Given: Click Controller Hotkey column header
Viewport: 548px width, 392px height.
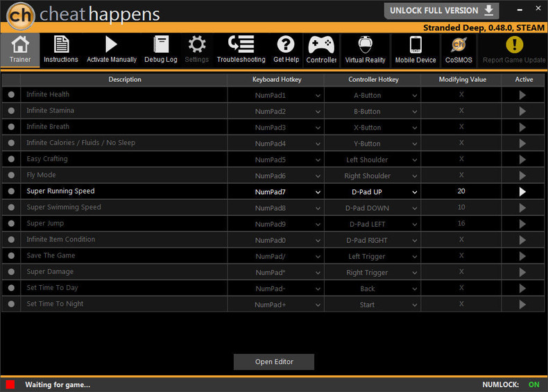Looking at the screenshot, I should [373, 79].
